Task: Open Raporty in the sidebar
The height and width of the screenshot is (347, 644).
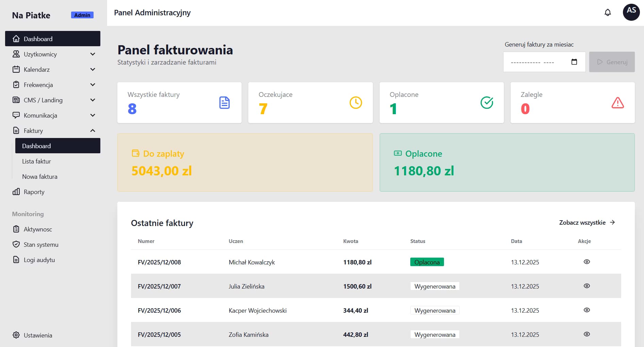Action: pyautogui.click(x=53, y=192)
